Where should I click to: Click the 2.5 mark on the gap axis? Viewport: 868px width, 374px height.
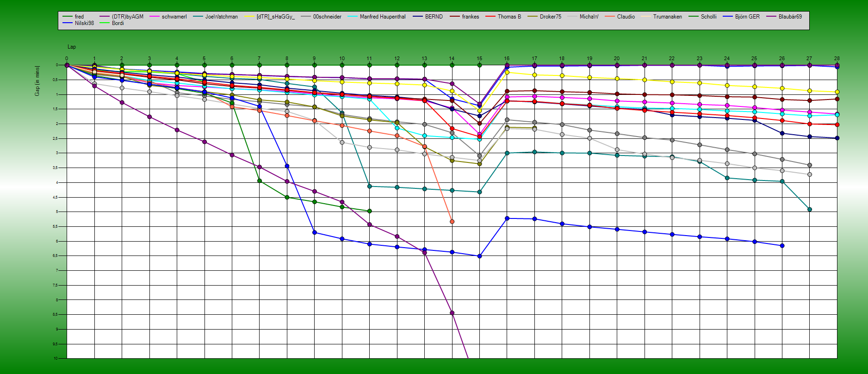coord(56,138)
